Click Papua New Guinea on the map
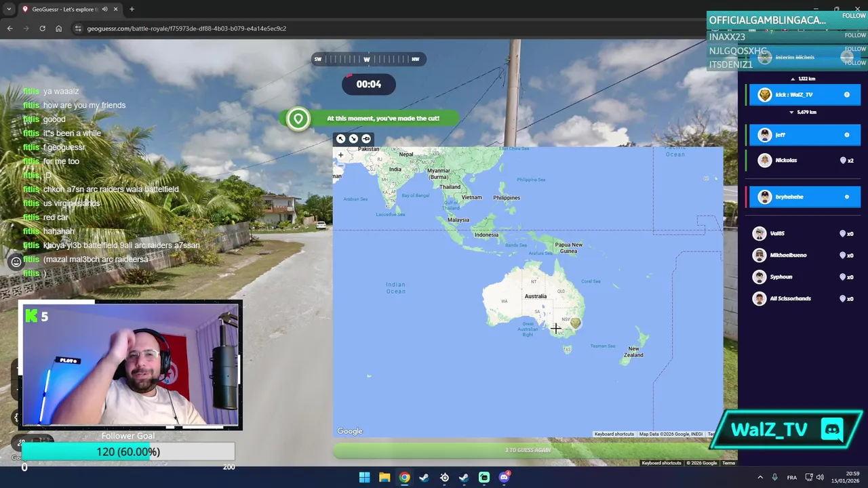This screenshot has width=868, height=488. pos(568,247)
